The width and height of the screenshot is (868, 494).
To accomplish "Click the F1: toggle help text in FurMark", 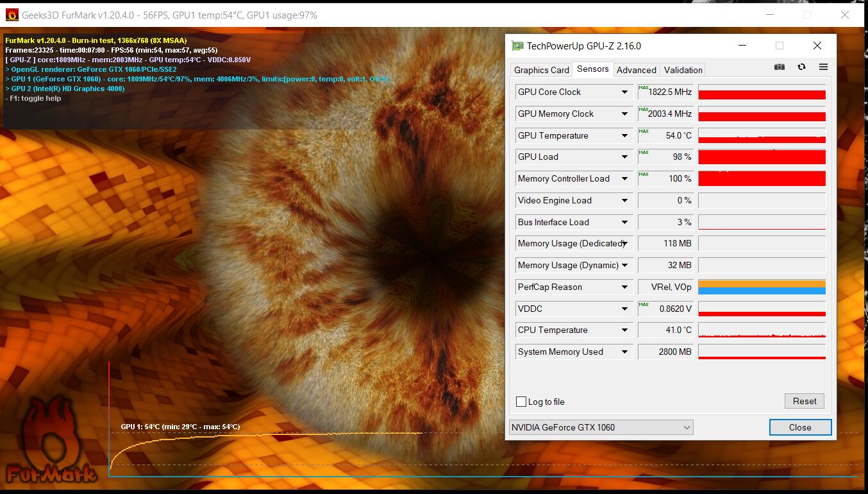I will [33, 98].
